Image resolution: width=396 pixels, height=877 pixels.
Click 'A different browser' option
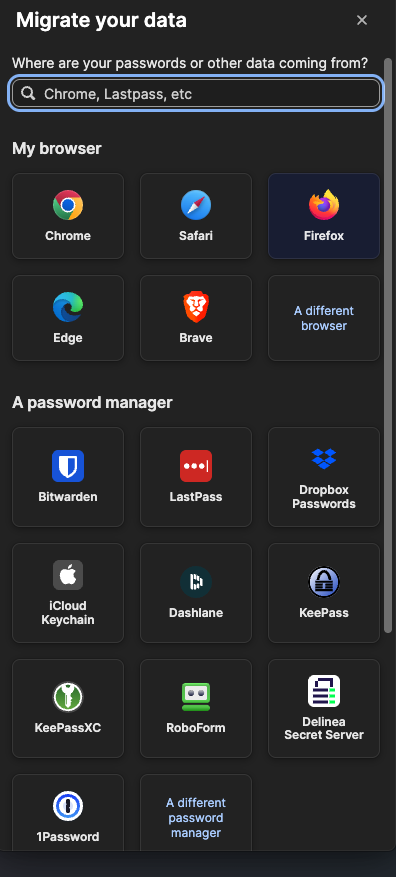[324, 318]
